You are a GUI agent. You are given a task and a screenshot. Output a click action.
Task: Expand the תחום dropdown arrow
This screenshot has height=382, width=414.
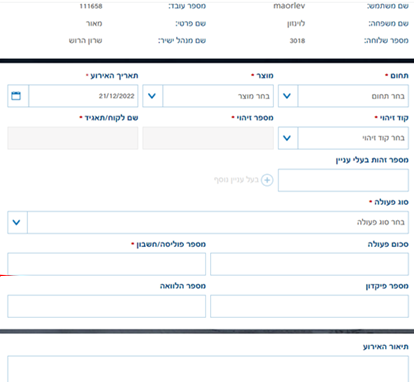coord(288,96)
